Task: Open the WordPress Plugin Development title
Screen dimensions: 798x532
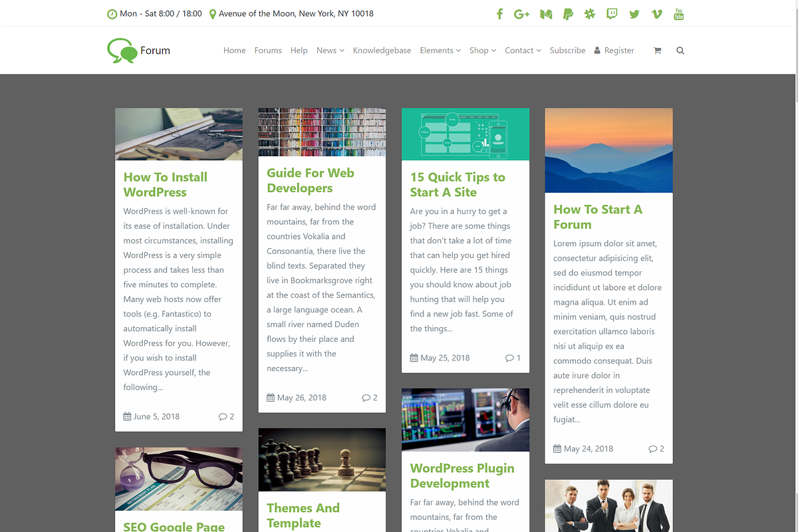Action: (x=462, y=475)
